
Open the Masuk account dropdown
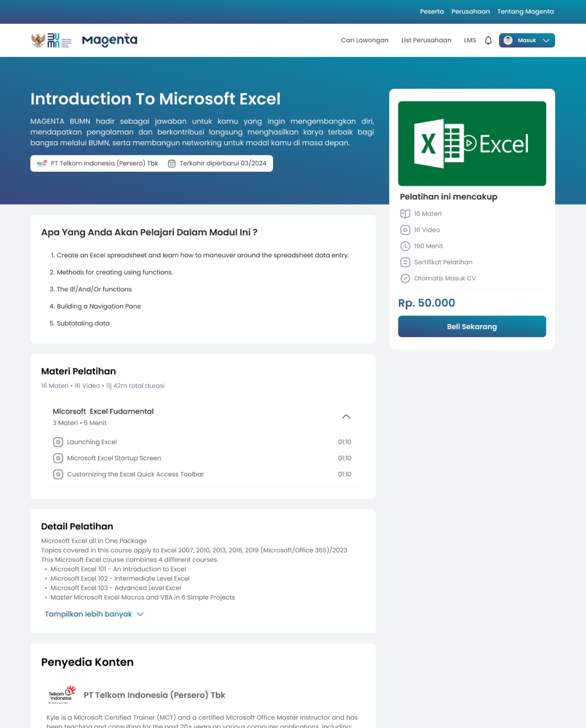click(527, 40)
